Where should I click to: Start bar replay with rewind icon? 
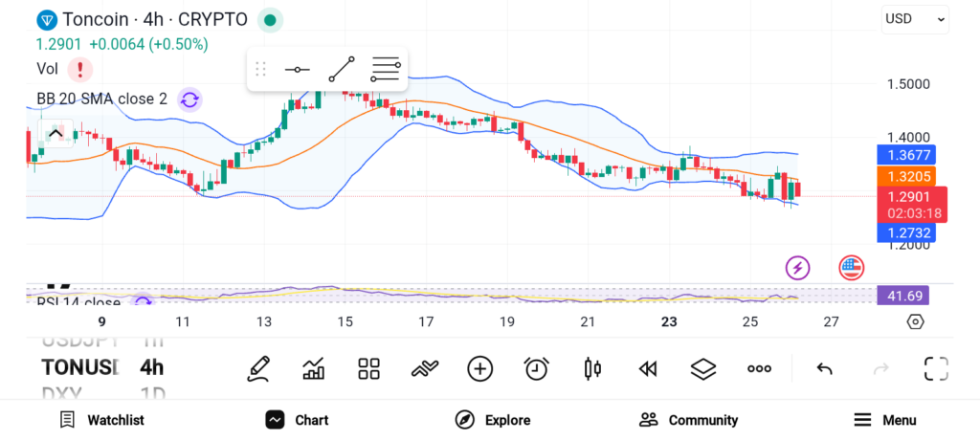click(x=648, y=368)
